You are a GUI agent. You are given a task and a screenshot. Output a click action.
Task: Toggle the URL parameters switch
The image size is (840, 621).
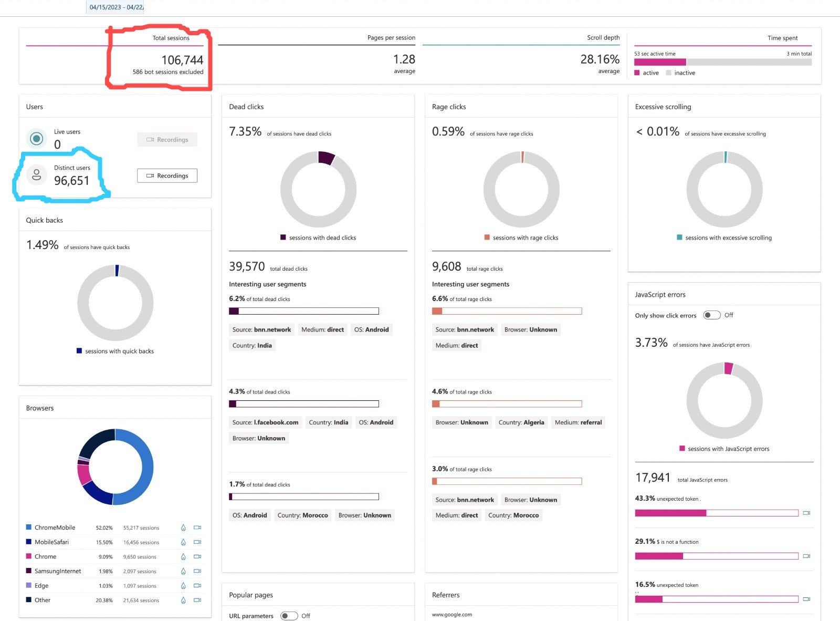point(289,616)
